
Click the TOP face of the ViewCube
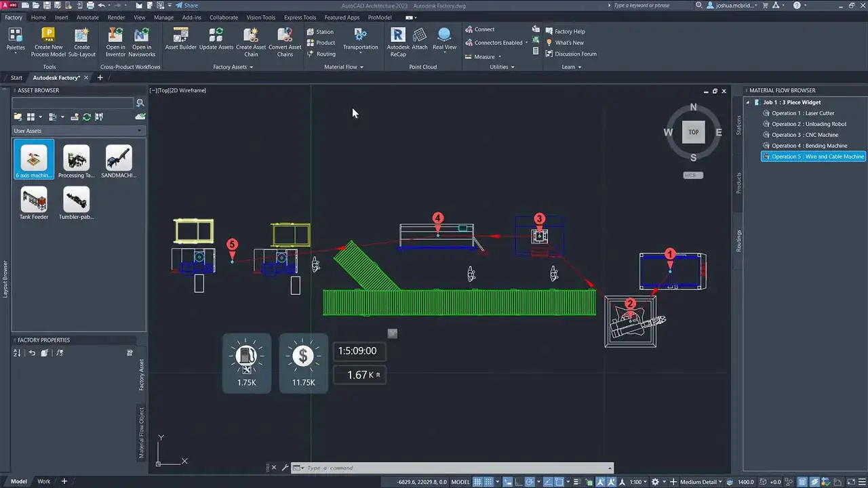click(693, 132)
